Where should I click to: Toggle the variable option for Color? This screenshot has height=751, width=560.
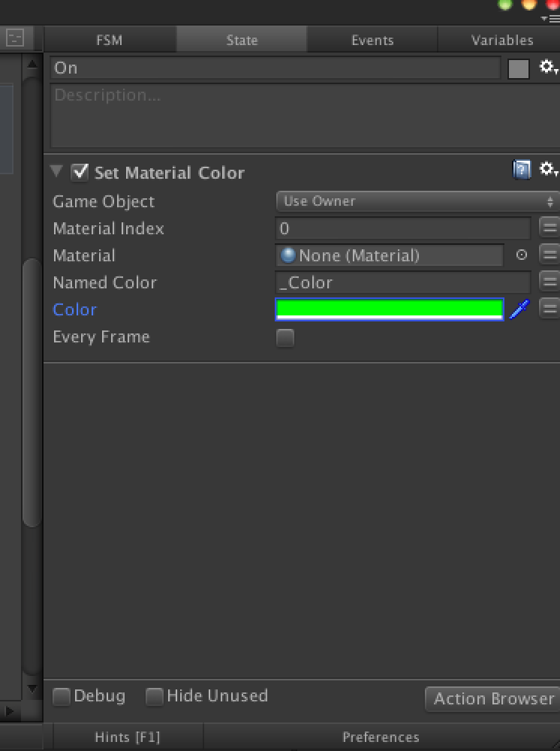pos(549,309)
